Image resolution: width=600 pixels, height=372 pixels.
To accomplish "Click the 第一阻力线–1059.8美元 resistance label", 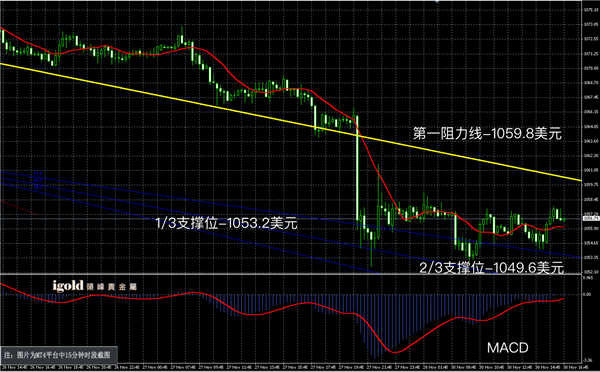I will click(487, 134).
